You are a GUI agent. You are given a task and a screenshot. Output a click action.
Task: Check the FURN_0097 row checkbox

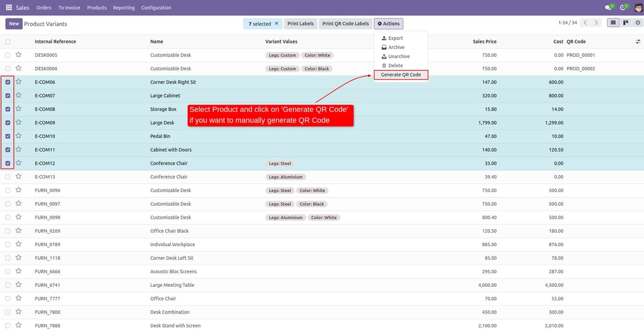8,204
